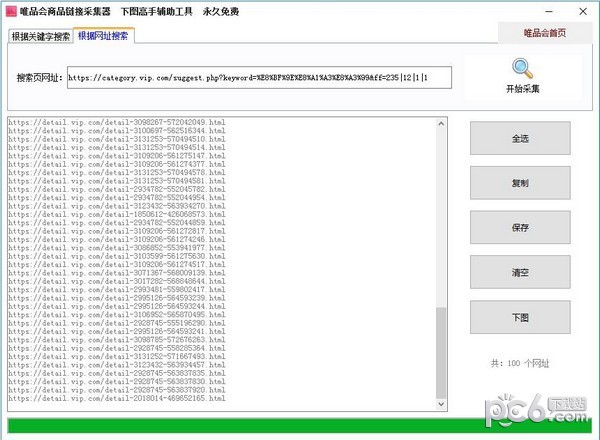The image size is (600, 440).
Task: Select URL row detail-3131253-570494581.html
Action: click(117, 181)
